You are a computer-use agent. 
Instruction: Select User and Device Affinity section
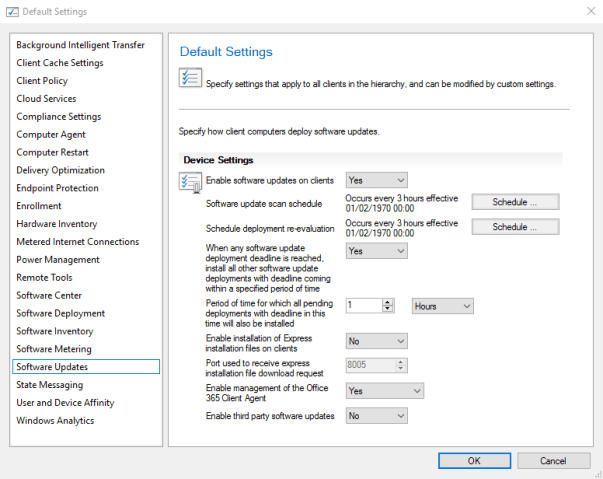point(65,403)
